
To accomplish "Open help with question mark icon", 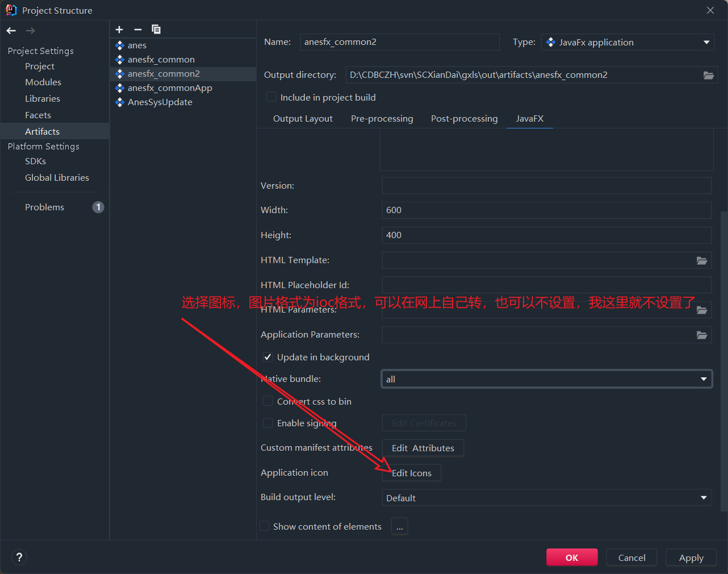I will pos(19,557).
